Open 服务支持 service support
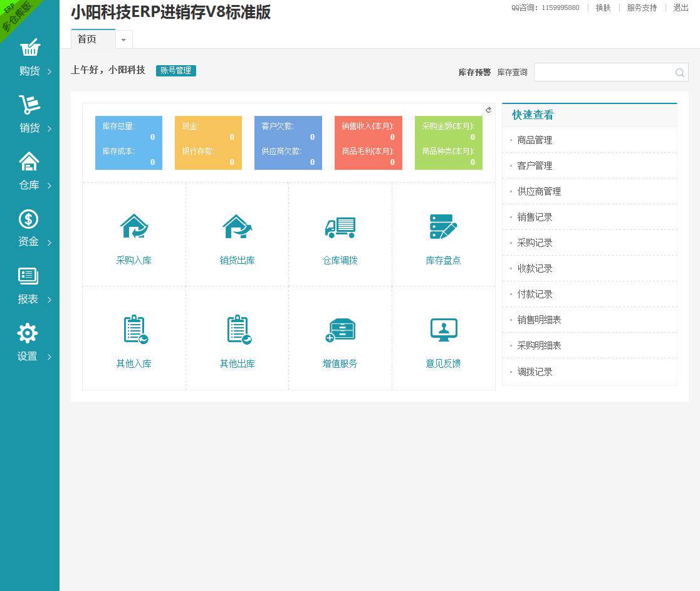700x591 pixels. pyautogui.click(x=642, y=8)
